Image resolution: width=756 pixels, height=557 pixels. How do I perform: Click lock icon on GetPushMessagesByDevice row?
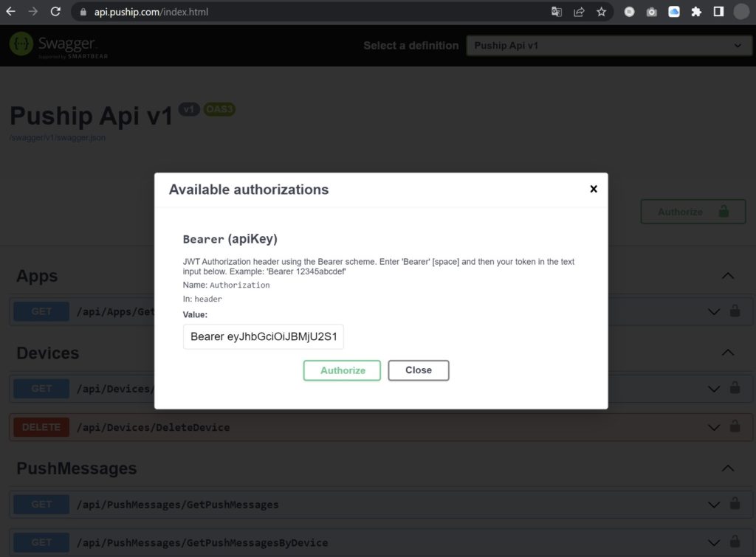[x=735, y=542]
